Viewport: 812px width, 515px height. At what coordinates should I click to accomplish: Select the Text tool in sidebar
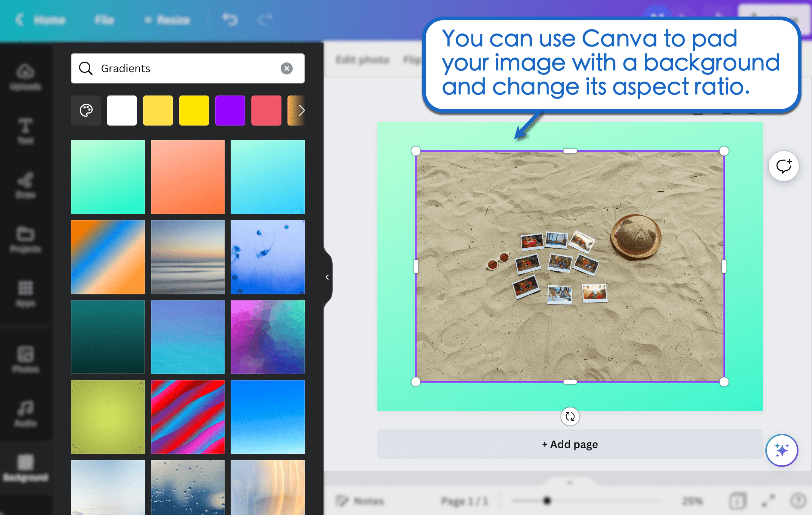pyautogui.click(x=26, y=128)
